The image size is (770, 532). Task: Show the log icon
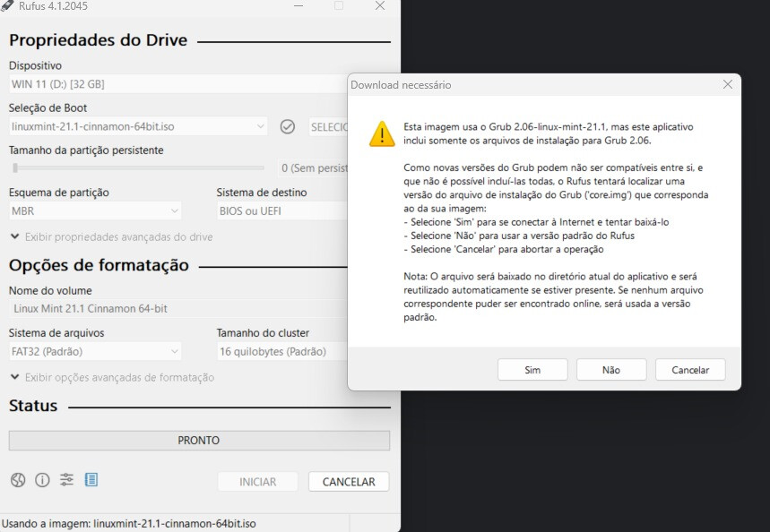pos(91,480)
